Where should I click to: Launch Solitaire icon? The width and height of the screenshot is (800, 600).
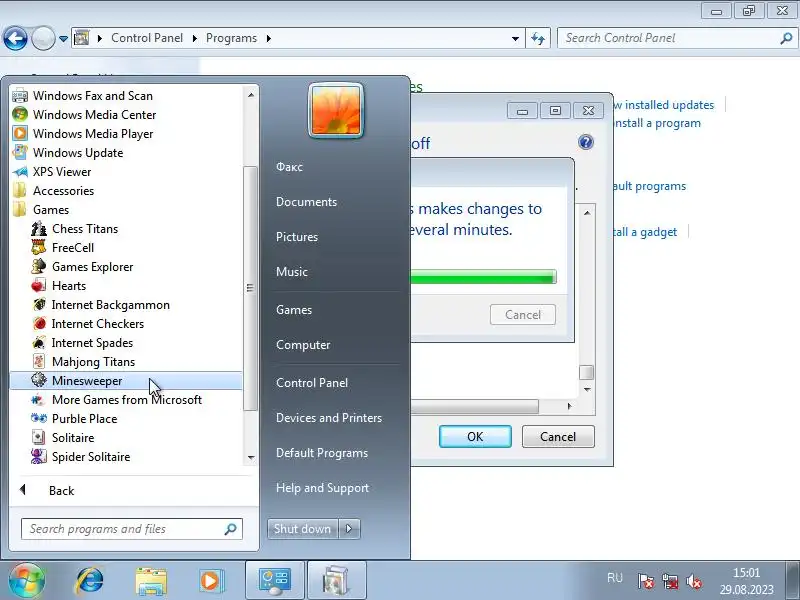pos(39,438)
